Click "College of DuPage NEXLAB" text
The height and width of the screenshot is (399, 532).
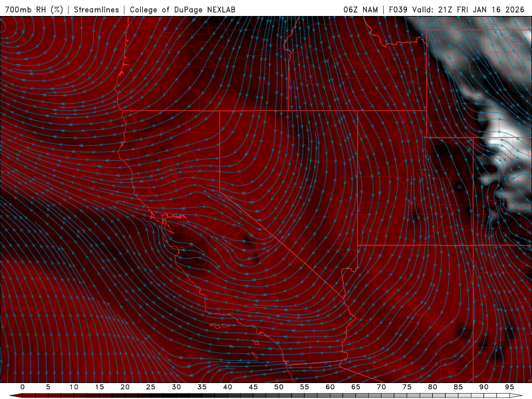coord(182,9)
